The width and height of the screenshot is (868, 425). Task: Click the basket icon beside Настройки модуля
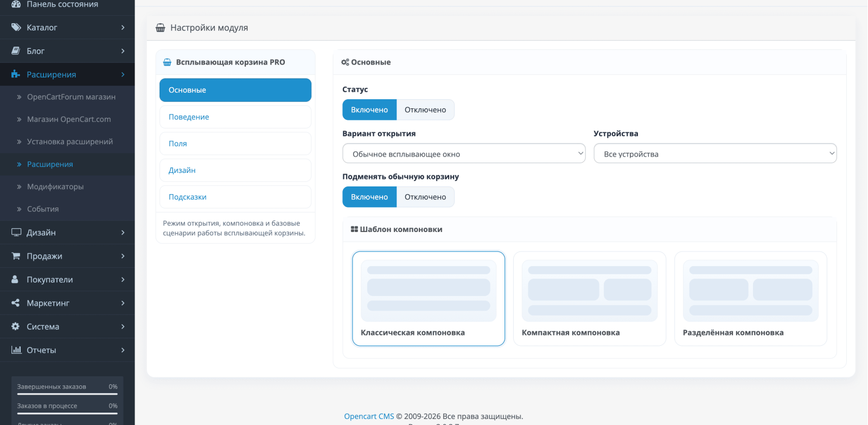(161, 28)
